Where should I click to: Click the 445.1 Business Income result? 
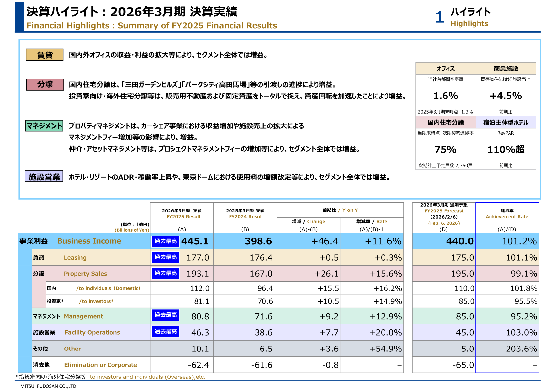(x=195, y=241)
